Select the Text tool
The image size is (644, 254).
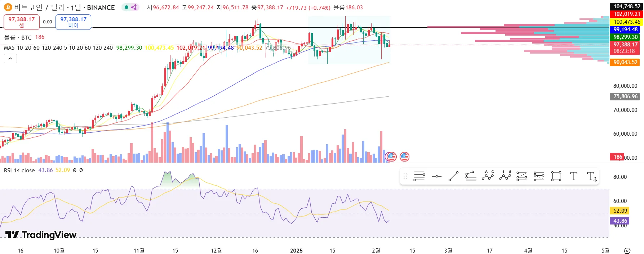click(573, 176)
